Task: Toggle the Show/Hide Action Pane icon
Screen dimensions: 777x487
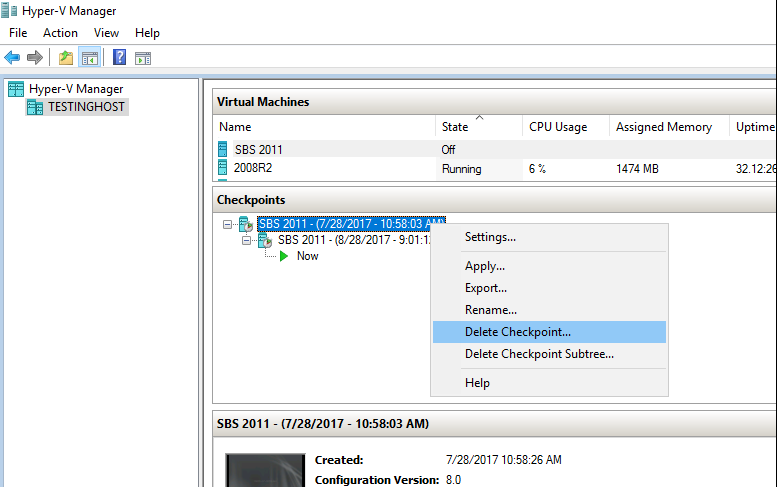Action: (x=143, y=58)
